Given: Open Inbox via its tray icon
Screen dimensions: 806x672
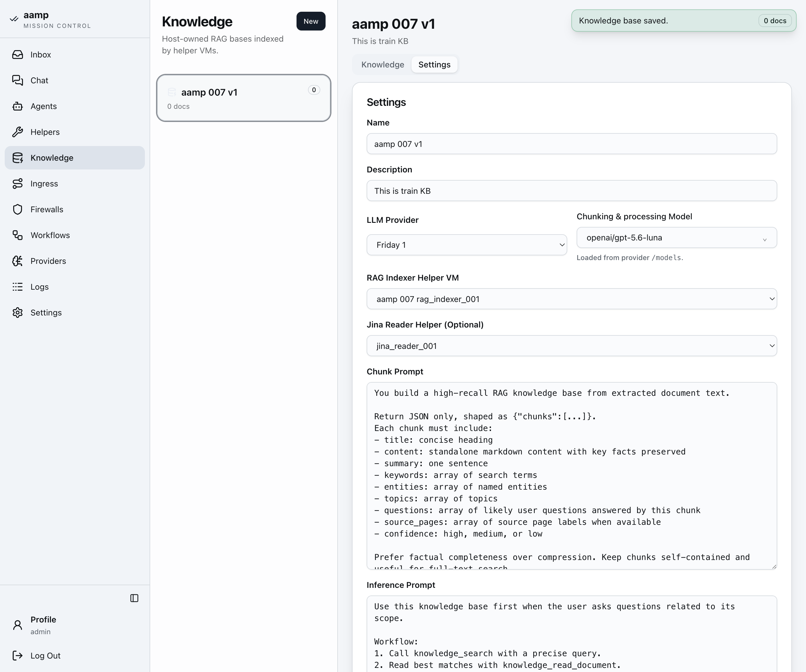Looking at the screenshot, I should pyautogui.click(x=17, y=55).
